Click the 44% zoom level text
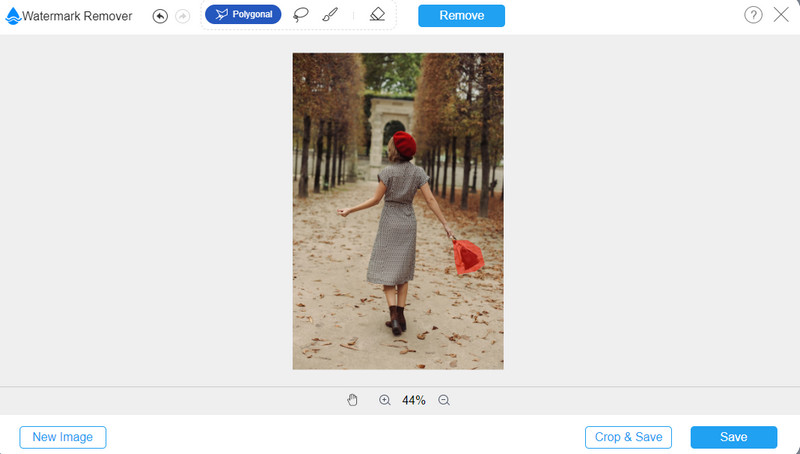This screenshot has width=800, height=454. [414, 400]
